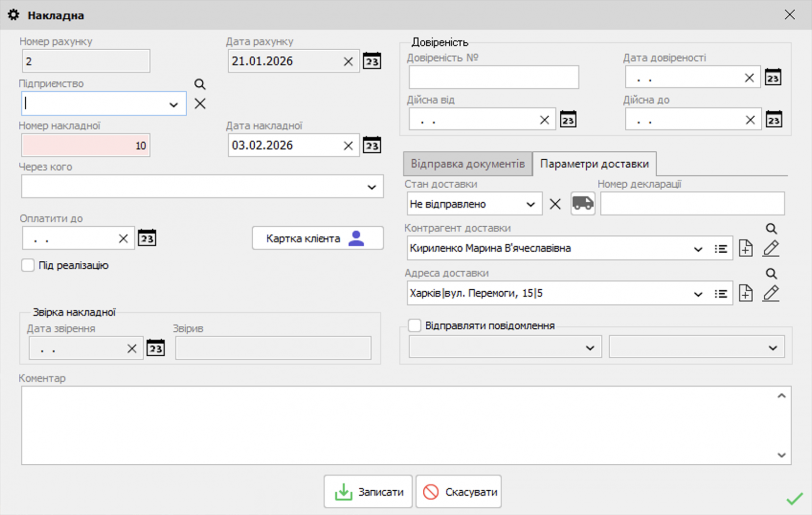Click green checkmark in bottom corner
This screenshot has width=812, height=515.
(794, 499)
